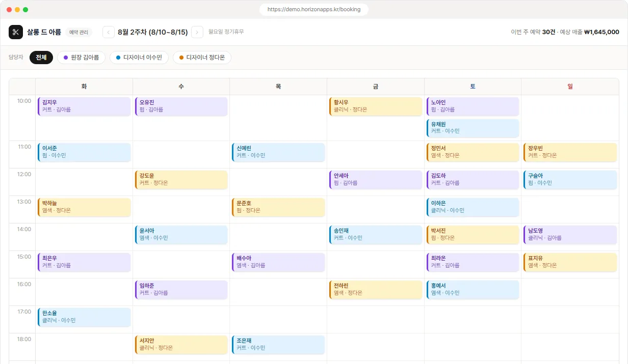
Task: Open 황시우 클리닉 appointment
Action: tap(376, 106)
